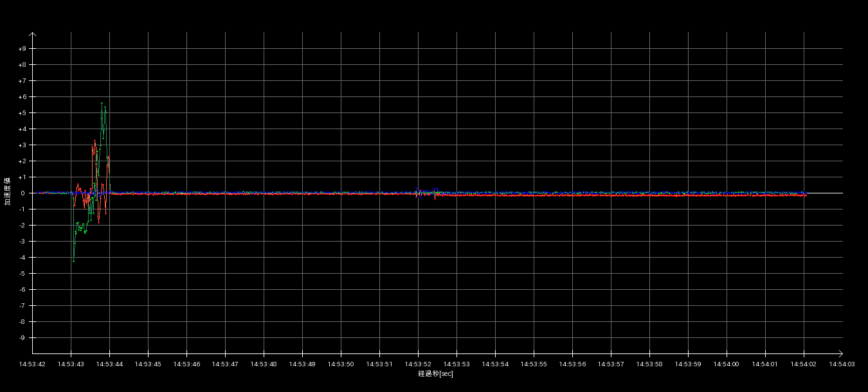
Task: Click the 14:53:57 time axis label
Action: (611, 364)
